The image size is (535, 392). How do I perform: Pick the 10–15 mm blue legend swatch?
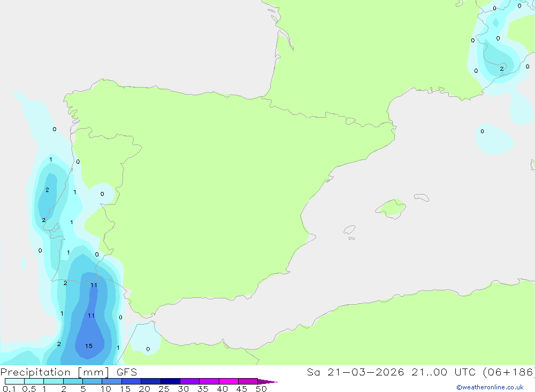(x=112, y=381)
